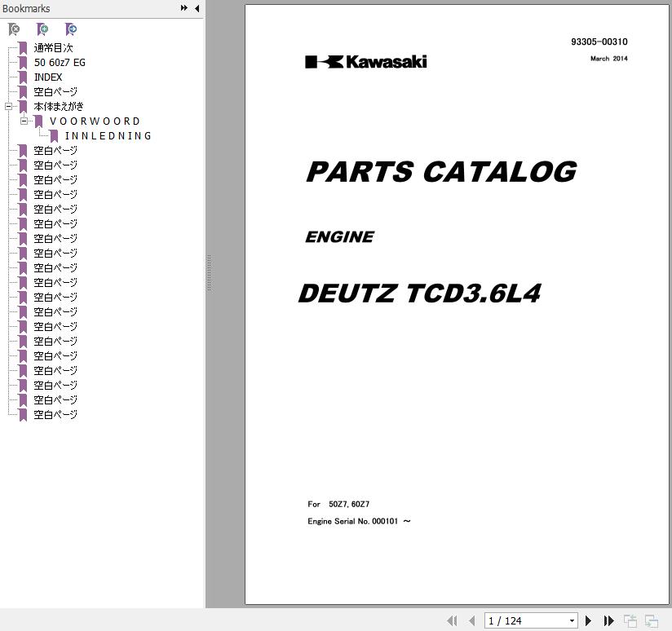
Task: Open the 50 60z7 EG bookmark
Action: click(x=60, y=63)
